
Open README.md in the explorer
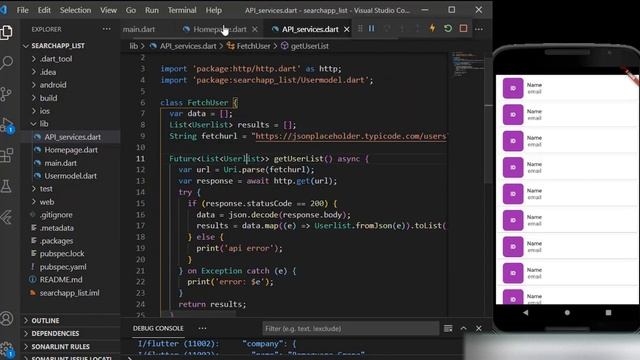pyautogui.click(x=61, y=280)
